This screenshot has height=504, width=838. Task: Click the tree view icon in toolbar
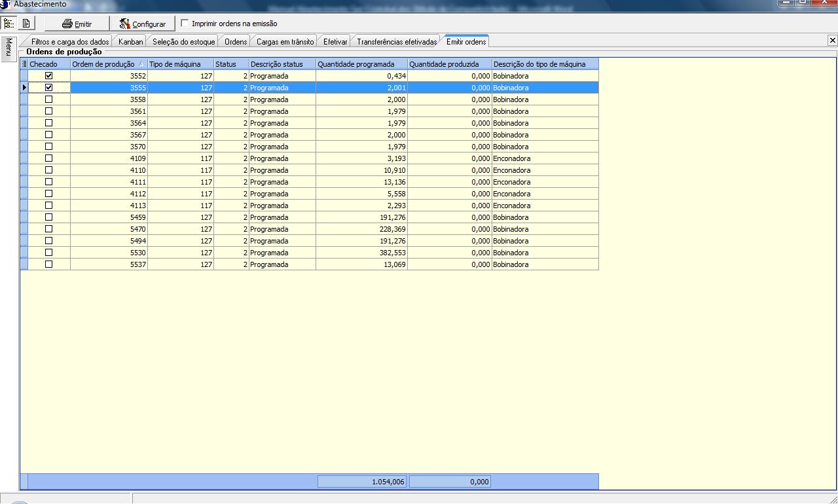click(9, 24)
